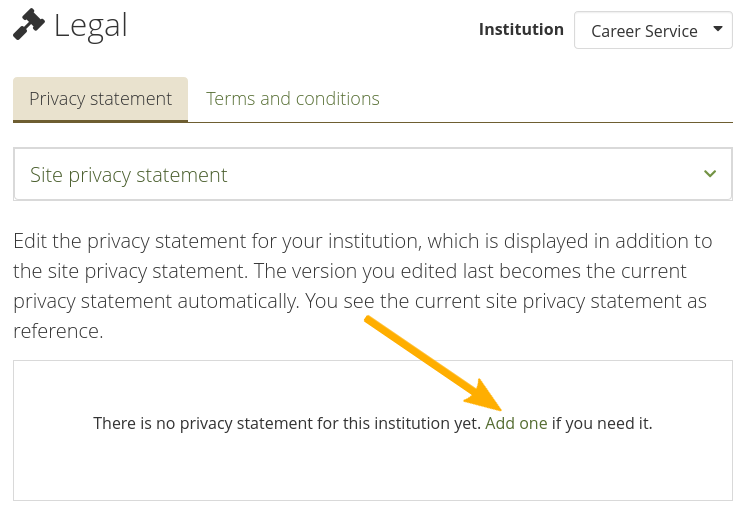
Task: Click the Site privacy statement title text
Action: [x=129, y=175]
